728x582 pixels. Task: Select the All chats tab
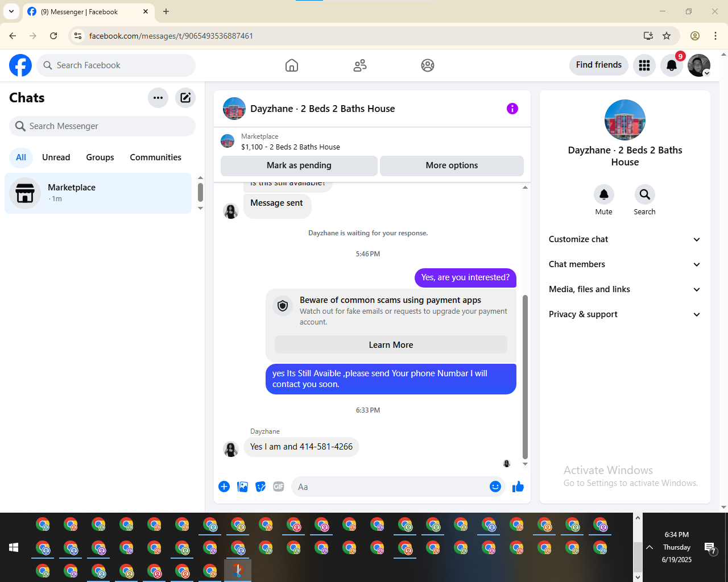tap(21, 157)
